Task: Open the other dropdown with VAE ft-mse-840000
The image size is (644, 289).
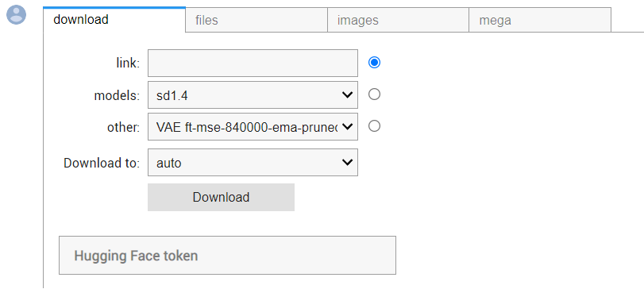Action: click(x=253, y=127)
